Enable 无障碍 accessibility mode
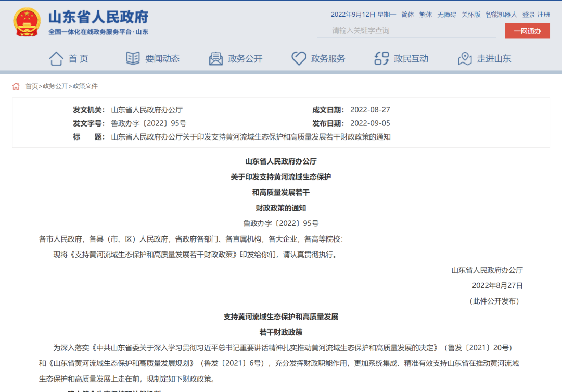This screenshot has height=392, width=562. point(446,15)
